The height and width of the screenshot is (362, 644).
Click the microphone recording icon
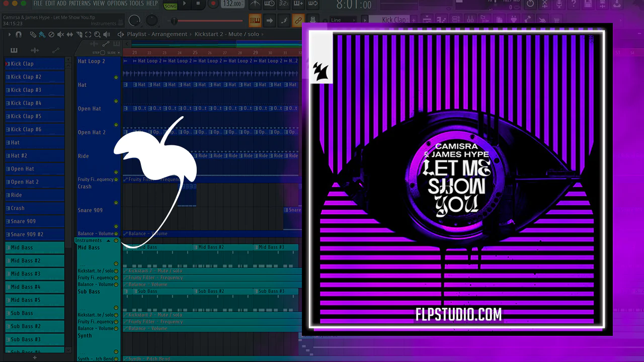click(558, 5)
